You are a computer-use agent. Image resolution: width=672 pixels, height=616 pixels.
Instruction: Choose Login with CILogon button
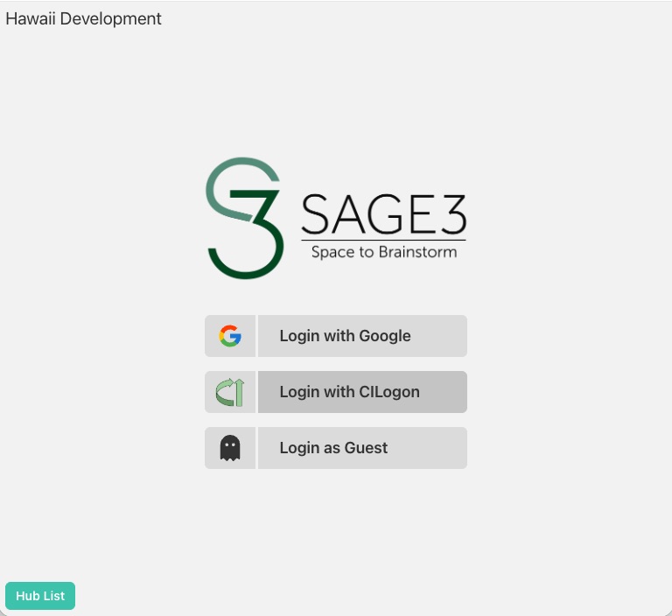(x=362, y=392)
